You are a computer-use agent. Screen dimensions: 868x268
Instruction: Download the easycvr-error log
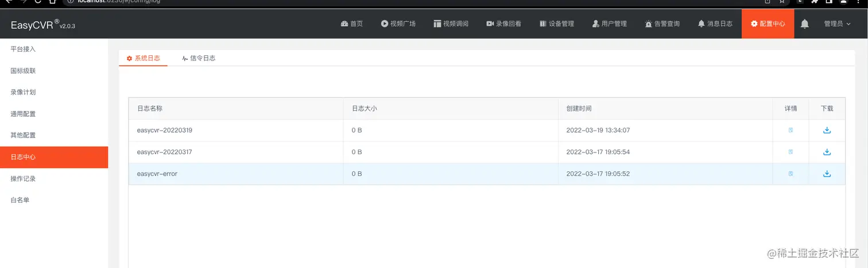click(x=827, y=173)
